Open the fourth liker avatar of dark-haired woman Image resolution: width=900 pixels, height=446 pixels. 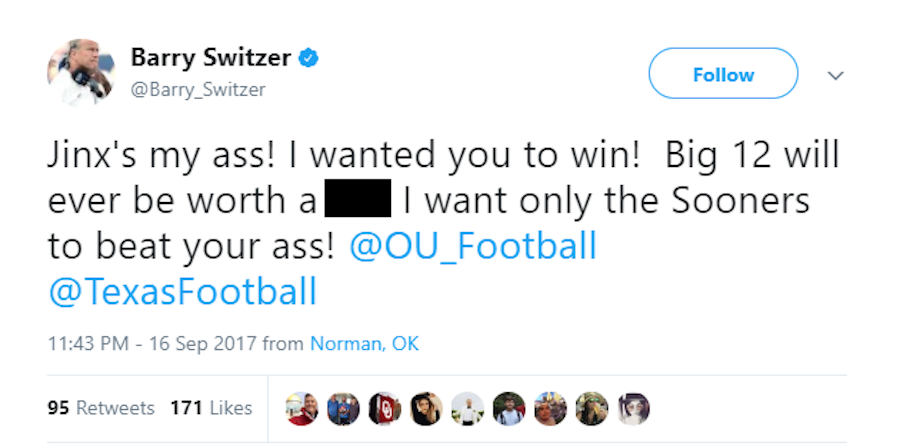click(x=426, y=408)
